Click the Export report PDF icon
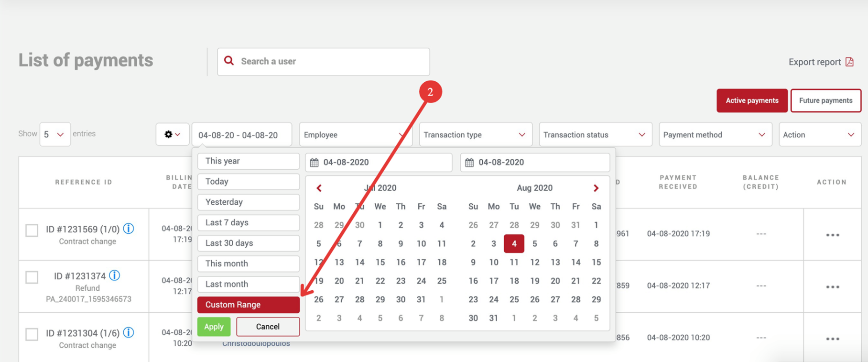Screen dimensions: 868x362 849,62
